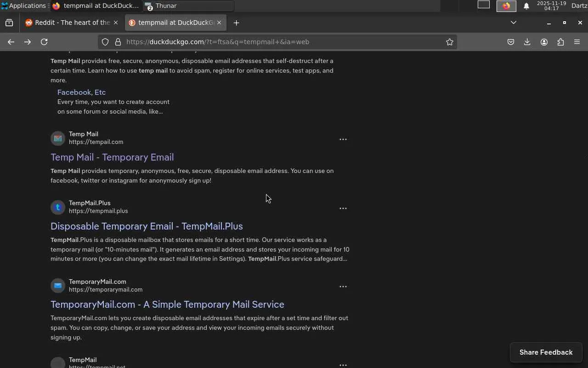Open the https://tempail.com URL link
This screenshot has width=588, height=368.
point(96,142)
